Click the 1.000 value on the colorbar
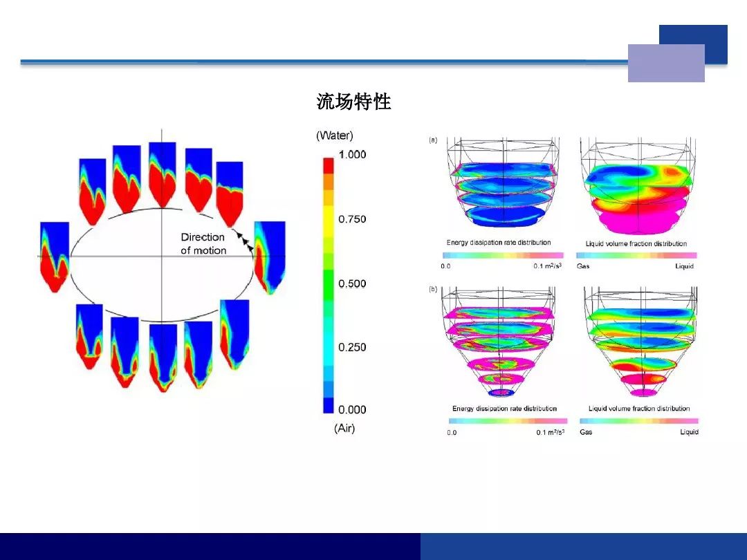This screenshot has height=560, width=747. click(352, 154)
